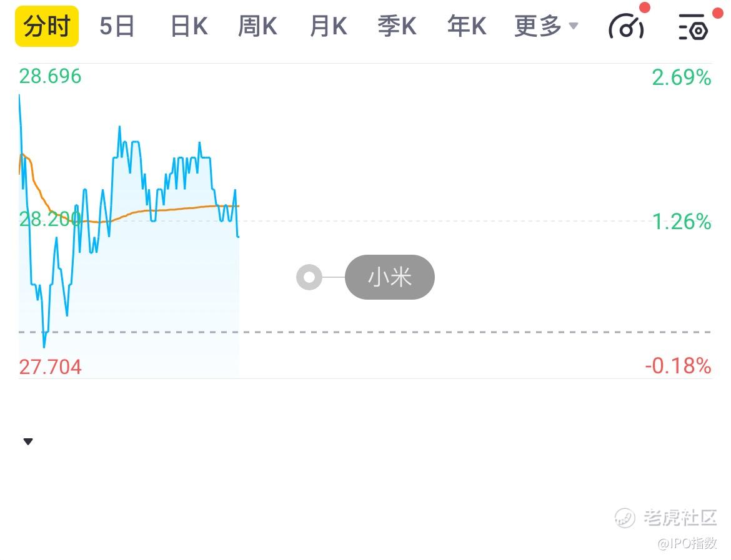Open the speedometer indicator icon
This screenshot has width=731, height=560.
coord(626,27)
